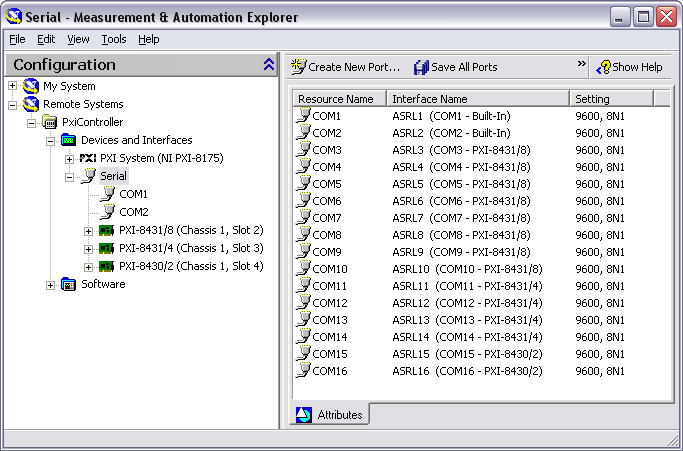Click the Show Help question mark icon
The width and height of the screenshot is (683, 451).
[604, 67]
